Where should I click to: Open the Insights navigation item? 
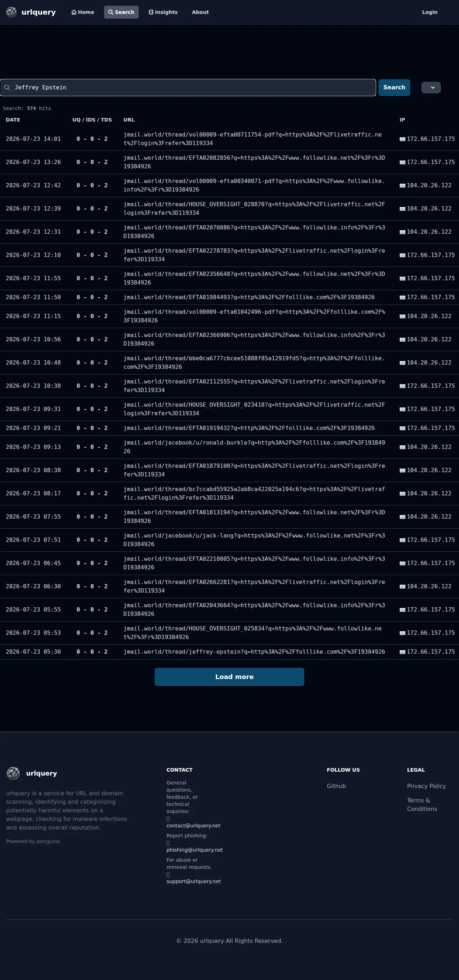coord(163,12)
